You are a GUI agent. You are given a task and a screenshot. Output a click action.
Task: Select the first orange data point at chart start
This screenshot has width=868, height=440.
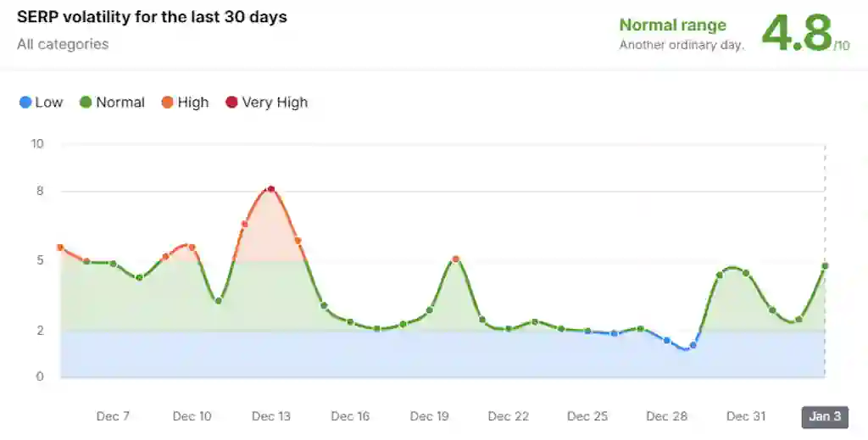tap(60, 248)
